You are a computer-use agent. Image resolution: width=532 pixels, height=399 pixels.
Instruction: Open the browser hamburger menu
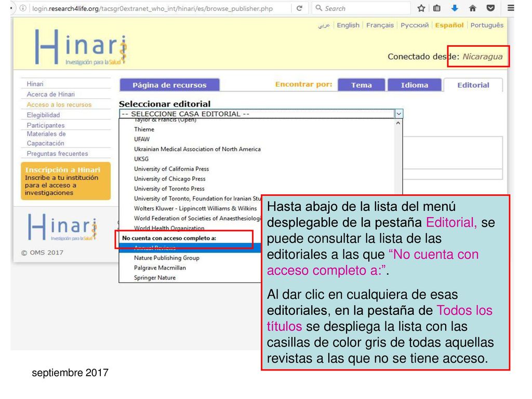510,8
